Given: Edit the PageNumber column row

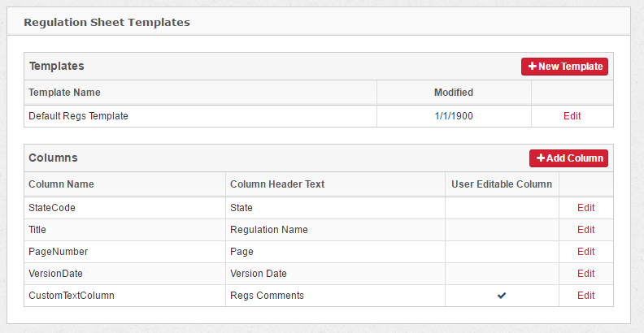Looking at the screenshot, I should click(585, 252).
